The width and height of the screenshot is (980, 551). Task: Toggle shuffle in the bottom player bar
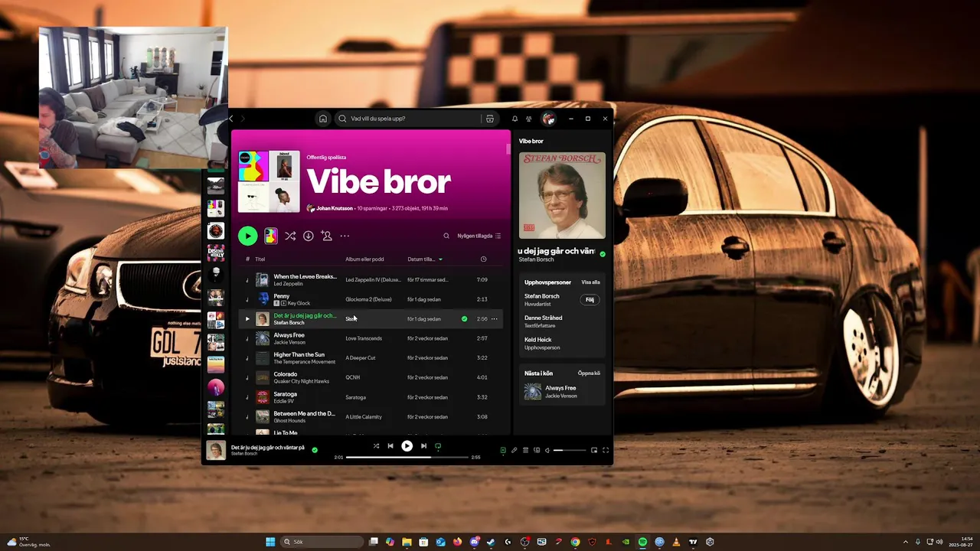376,446
